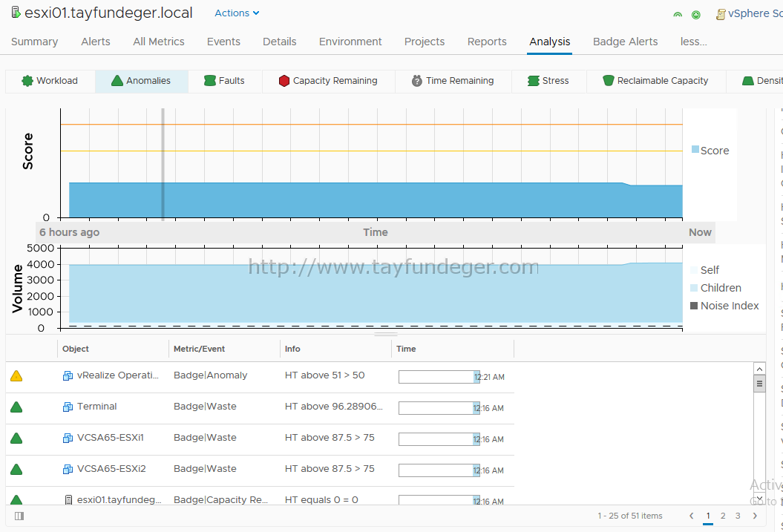Click the Reclaimable Capacity shield icon
This screenshot has height=532, width=783.
point(609,81)
